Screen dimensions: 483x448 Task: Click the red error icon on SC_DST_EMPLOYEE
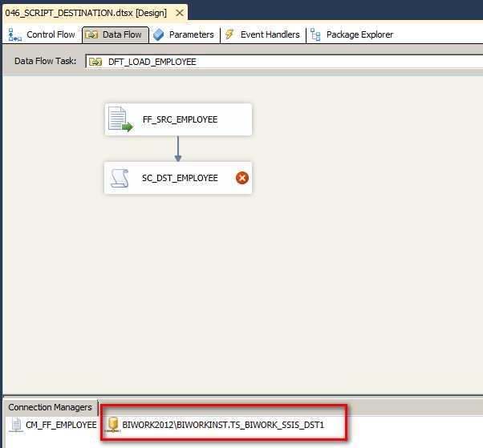242,178
